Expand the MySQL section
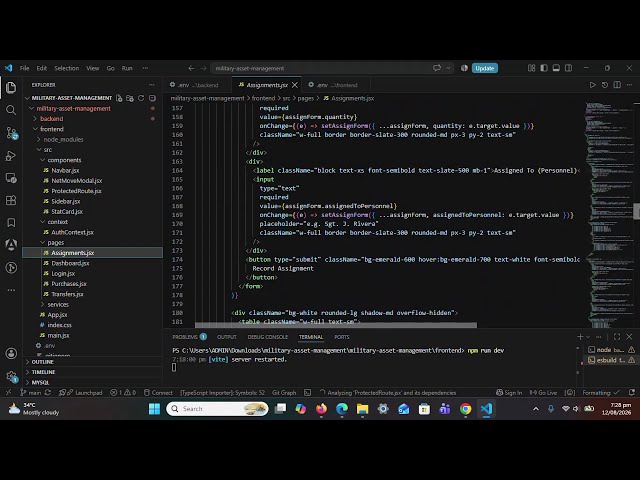Viewport: 640px width, 480px height. point(40,382)
